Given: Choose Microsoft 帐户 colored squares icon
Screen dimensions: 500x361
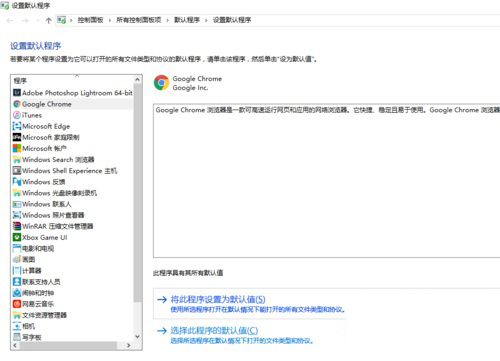Looking at the screenshot, I should [17, 148].
